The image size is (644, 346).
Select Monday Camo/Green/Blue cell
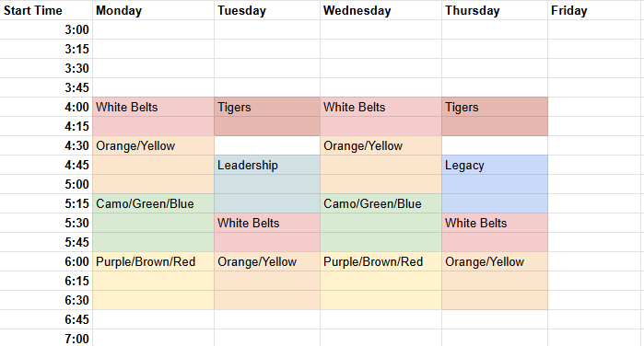153,203
